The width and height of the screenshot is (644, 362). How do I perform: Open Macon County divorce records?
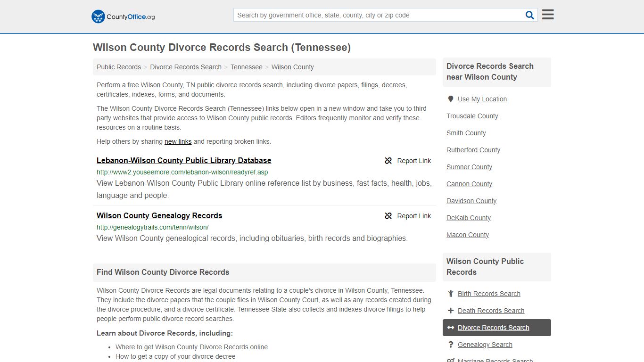pos(468,235)
